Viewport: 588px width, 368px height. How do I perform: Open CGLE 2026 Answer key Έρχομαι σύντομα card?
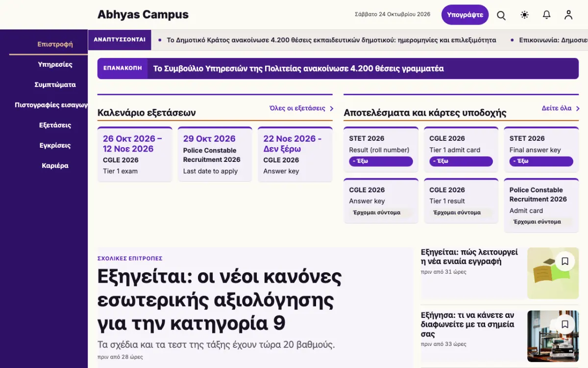[x=381, y=201]
